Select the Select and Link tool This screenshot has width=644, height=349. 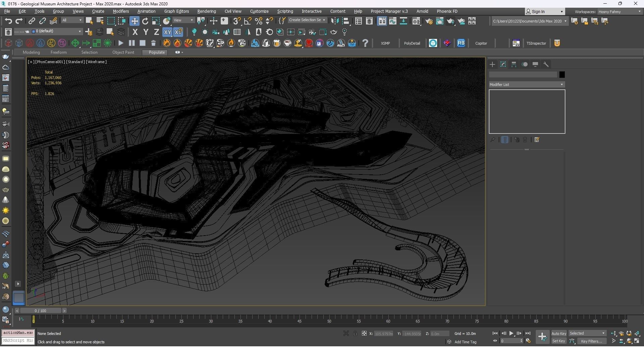pos(32,21)
